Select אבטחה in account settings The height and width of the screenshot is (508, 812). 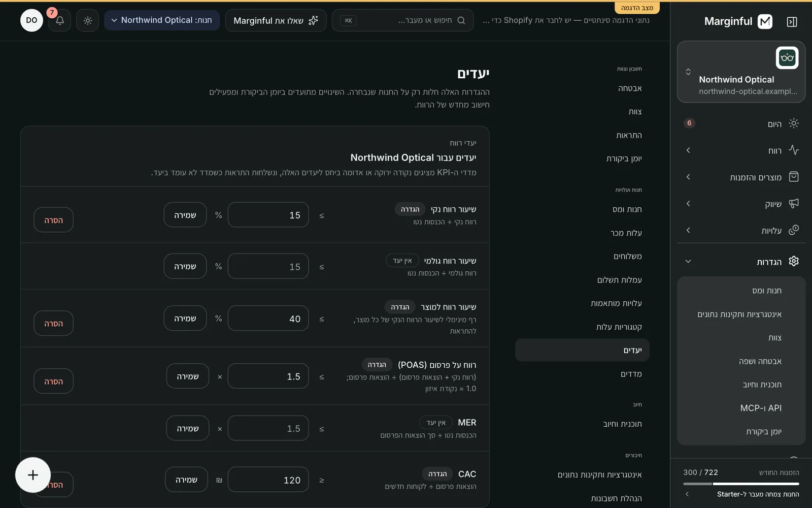tap(582, 88)
